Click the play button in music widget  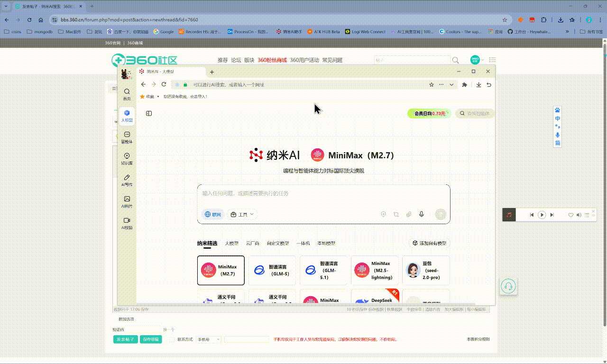(x=542, y=215)
